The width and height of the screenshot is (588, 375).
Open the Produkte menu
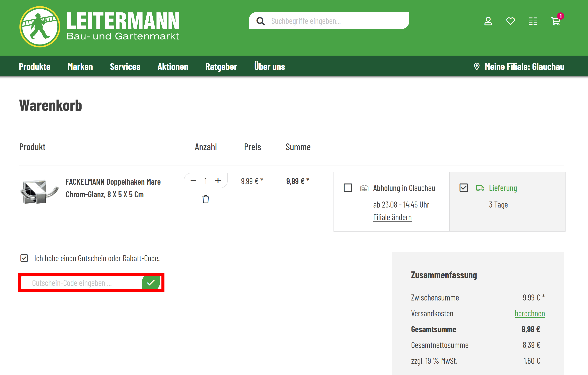35,67
